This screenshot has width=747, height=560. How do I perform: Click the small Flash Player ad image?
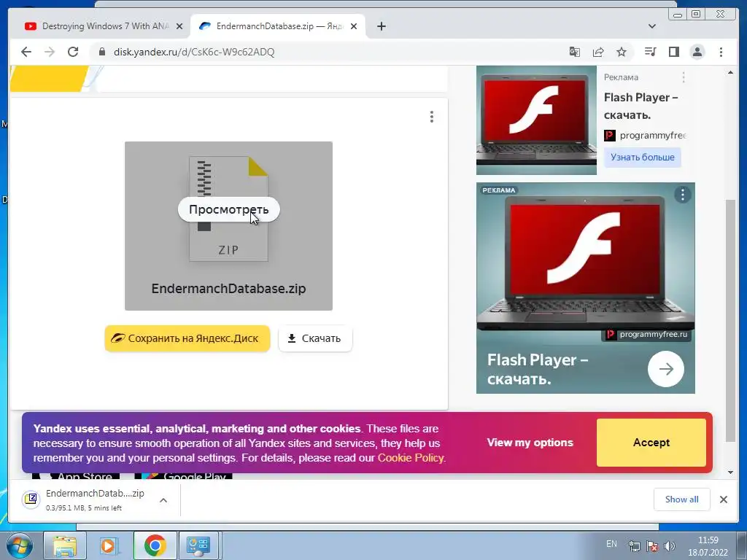(x=536, y=120)
